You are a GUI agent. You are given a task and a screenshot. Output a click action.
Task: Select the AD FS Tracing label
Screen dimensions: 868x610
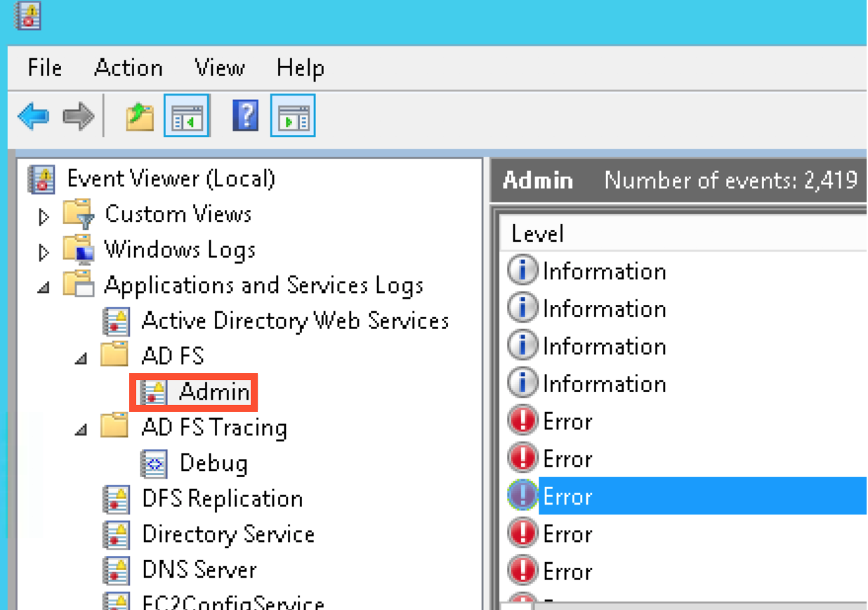tap(214, 428)
